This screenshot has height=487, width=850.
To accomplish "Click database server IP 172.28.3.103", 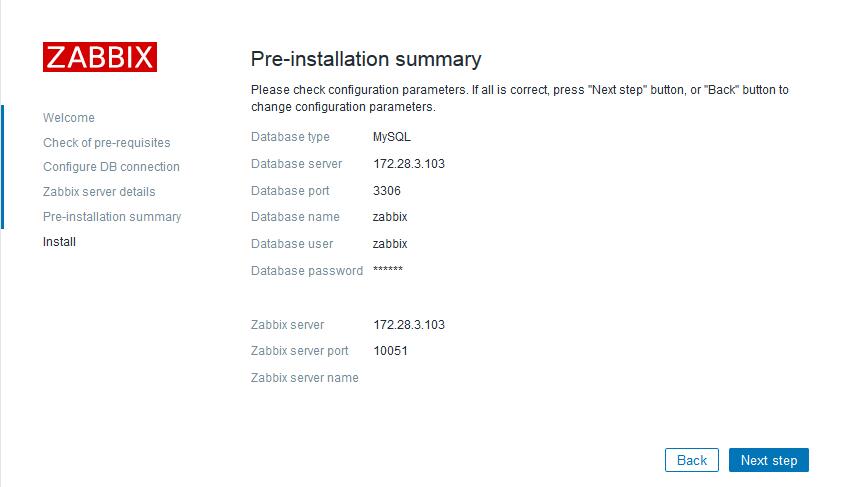I will (409, 164).
